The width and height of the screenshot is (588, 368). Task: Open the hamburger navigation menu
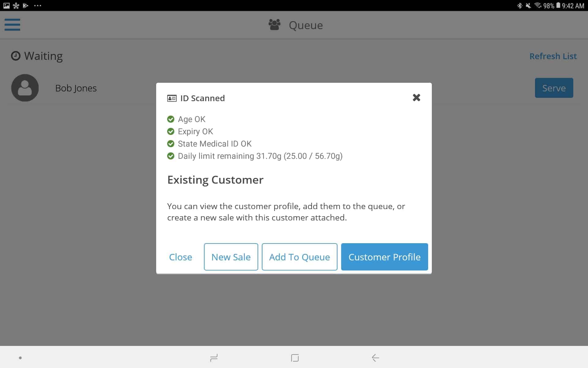click(x=12, y=25)
